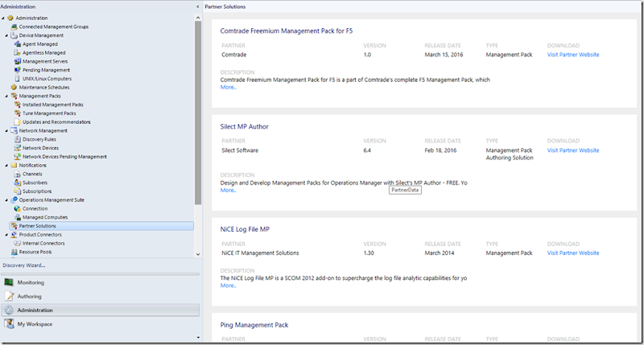
Task: Click the NiCE IT Management Solutions partner name
Action: click(x=260, y=253)
